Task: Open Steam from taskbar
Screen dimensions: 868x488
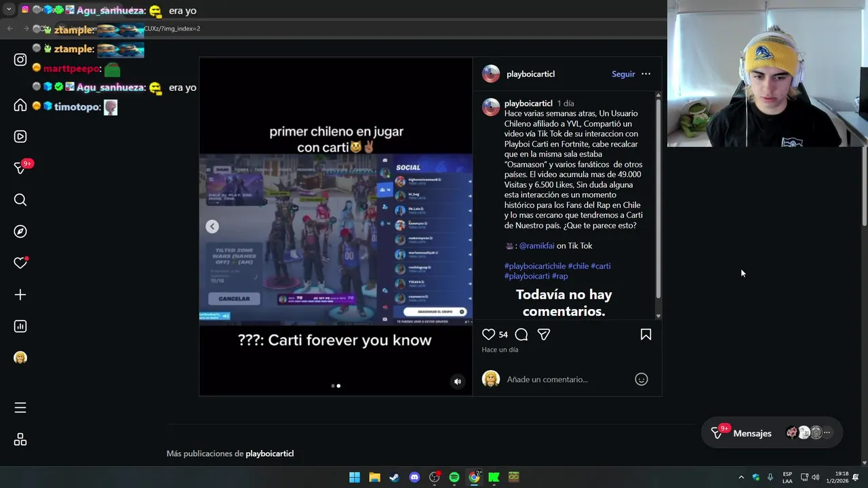Action: coord(394,477)
